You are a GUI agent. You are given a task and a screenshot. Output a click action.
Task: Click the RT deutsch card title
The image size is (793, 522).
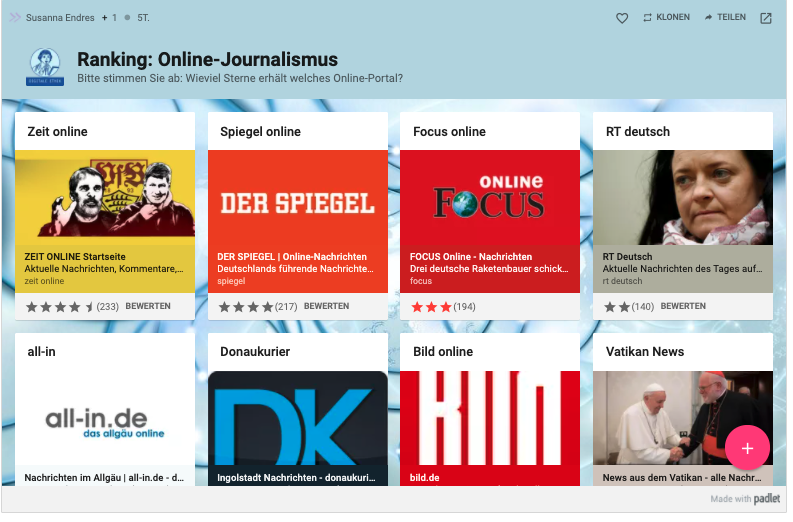click(x=638, y=132)
